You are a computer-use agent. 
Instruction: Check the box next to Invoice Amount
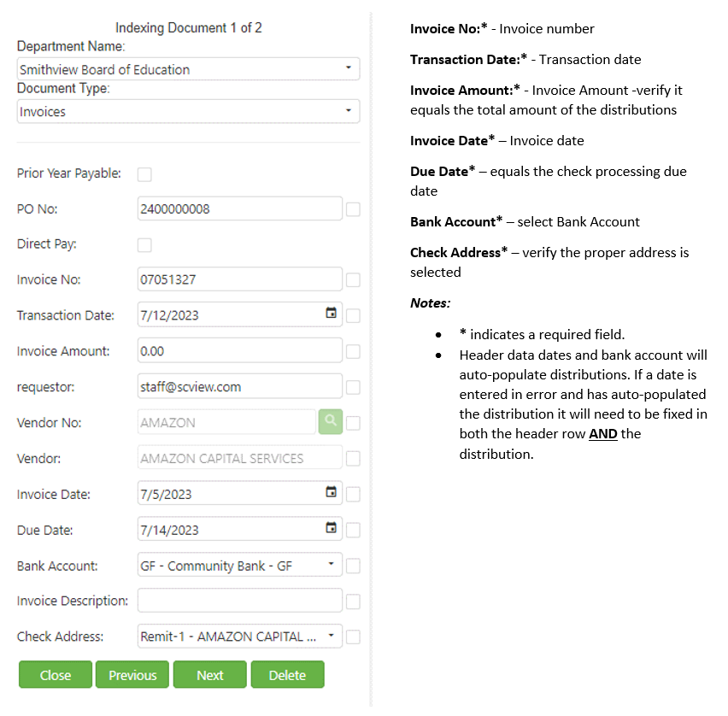[x=353, y=351]
